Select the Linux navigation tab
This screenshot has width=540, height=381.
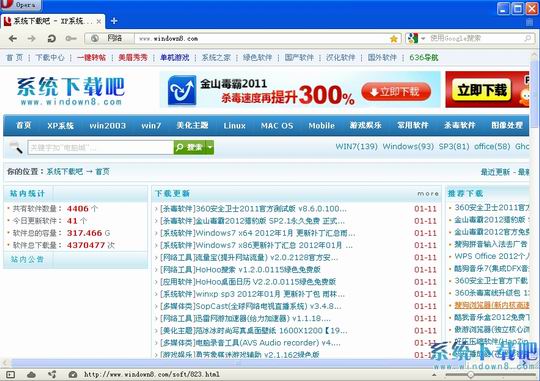click(x=234, y=126)
